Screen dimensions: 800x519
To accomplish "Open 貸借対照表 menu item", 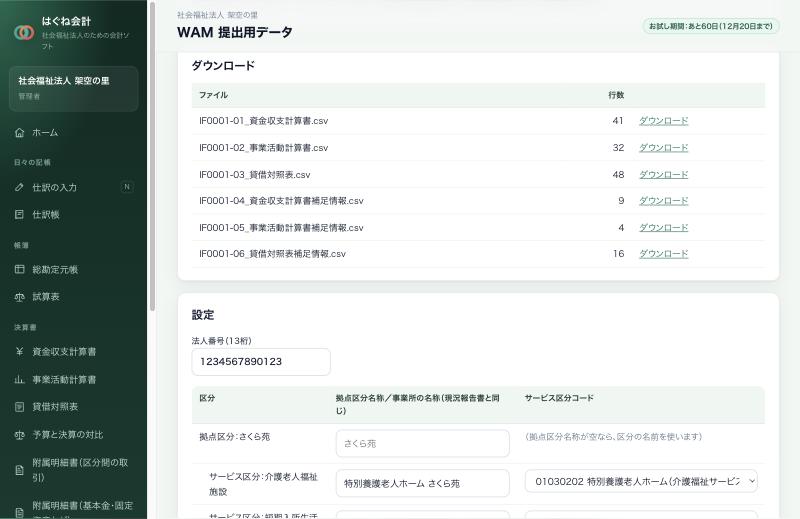I will (x=73, y=407).
